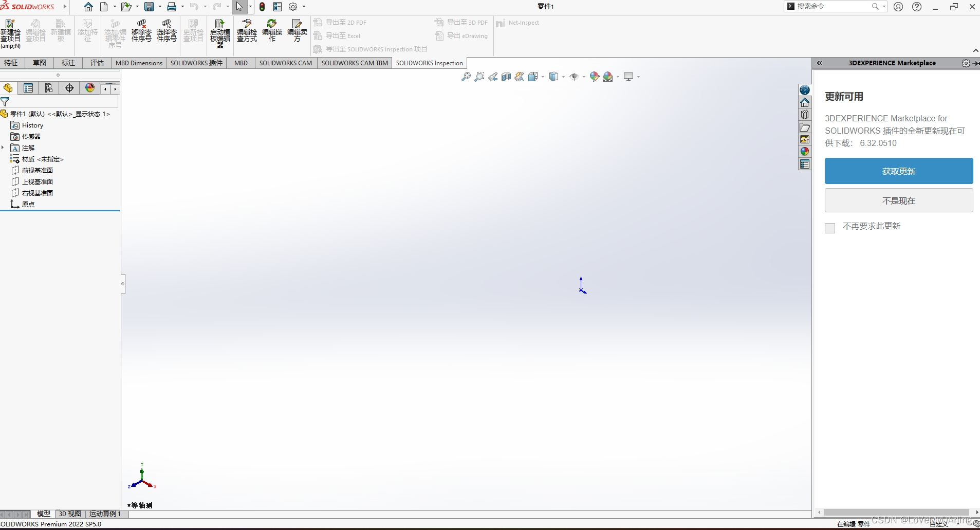Click the Section View icon in view toolbar

[x=506, y=77]
